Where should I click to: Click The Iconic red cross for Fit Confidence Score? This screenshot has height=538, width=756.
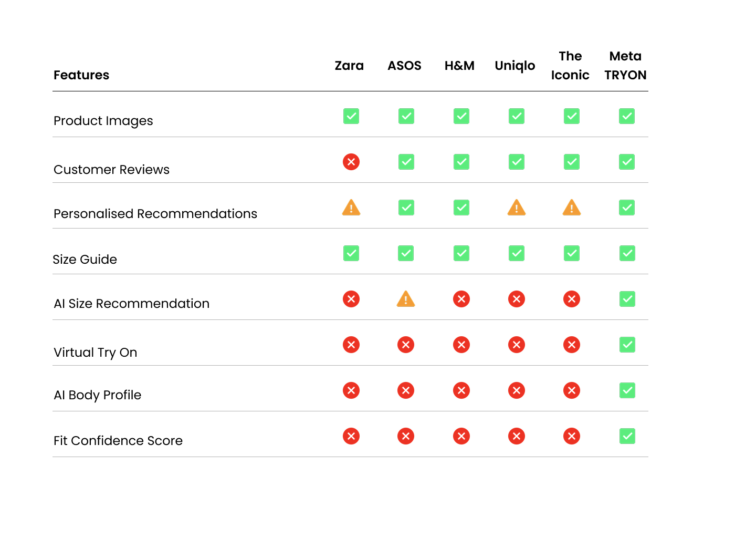[572, 436]
